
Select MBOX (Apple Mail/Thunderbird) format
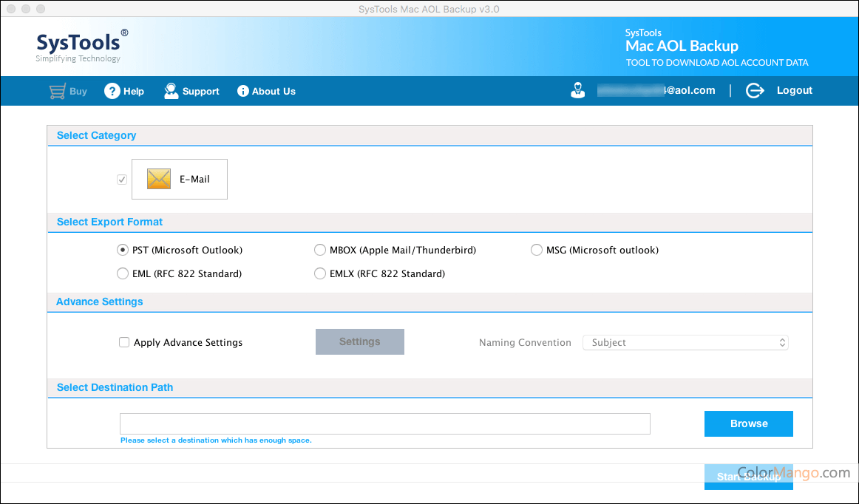(320, 251)
